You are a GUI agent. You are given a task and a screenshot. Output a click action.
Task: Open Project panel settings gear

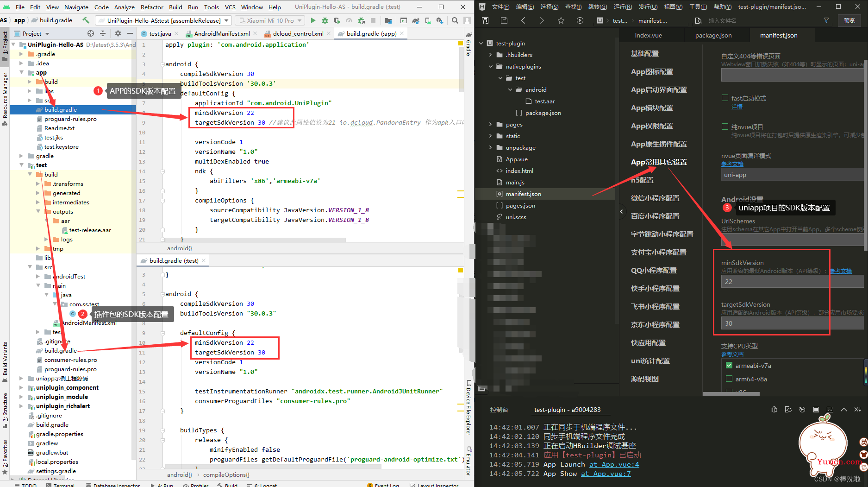pyautogui.click(x=118, y=33)
